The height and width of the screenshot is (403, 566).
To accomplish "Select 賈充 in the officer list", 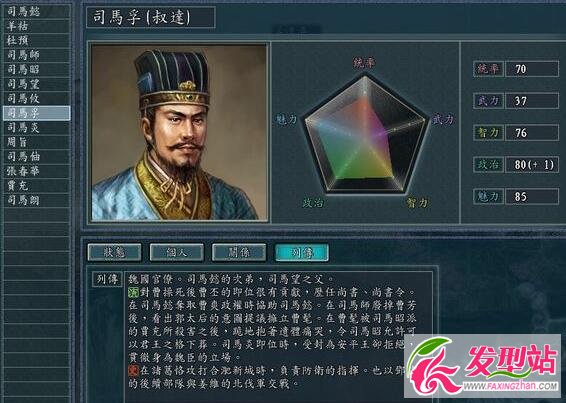I will [x=37, y=186].
